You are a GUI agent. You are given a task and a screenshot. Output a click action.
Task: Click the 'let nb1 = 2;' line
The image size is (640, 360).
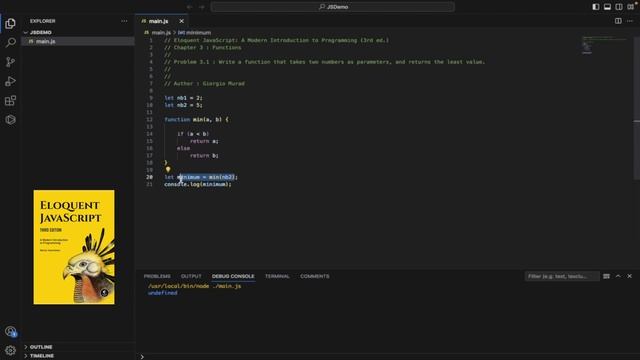pos(183,98)
